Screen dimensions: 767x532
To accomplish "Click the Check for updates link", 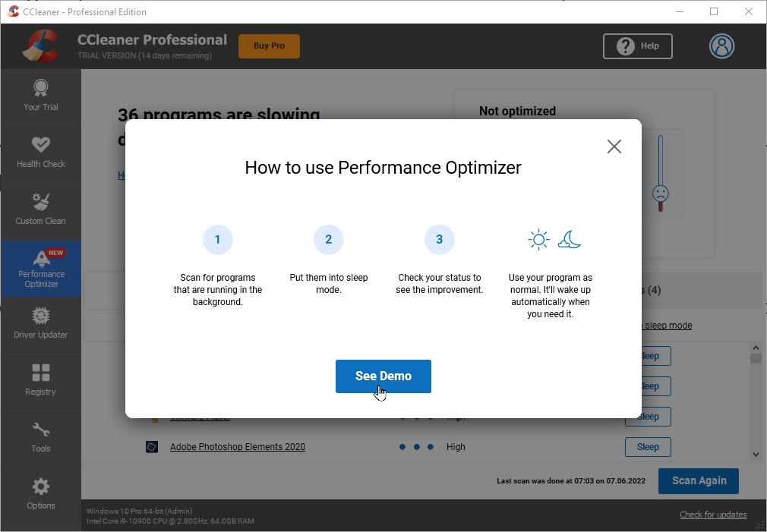I will click(713, 515).
